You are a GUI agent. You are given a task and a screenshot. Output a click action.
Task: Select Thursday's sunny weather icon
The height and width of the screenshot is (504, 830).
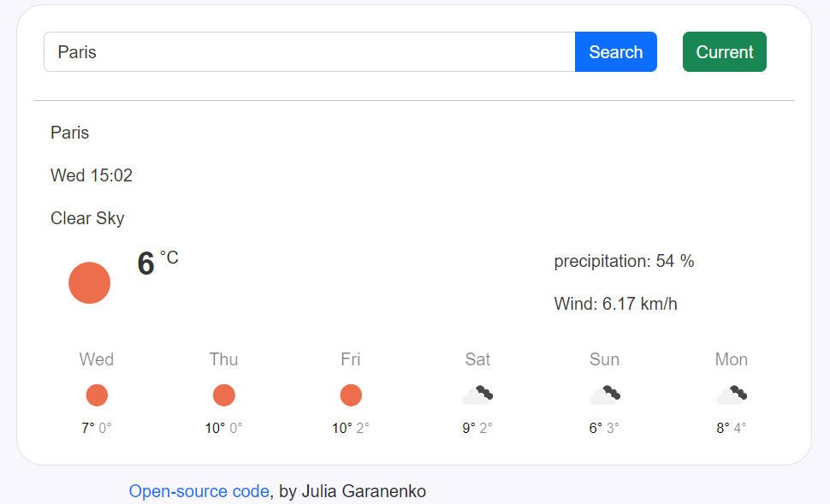coord(223,394)
